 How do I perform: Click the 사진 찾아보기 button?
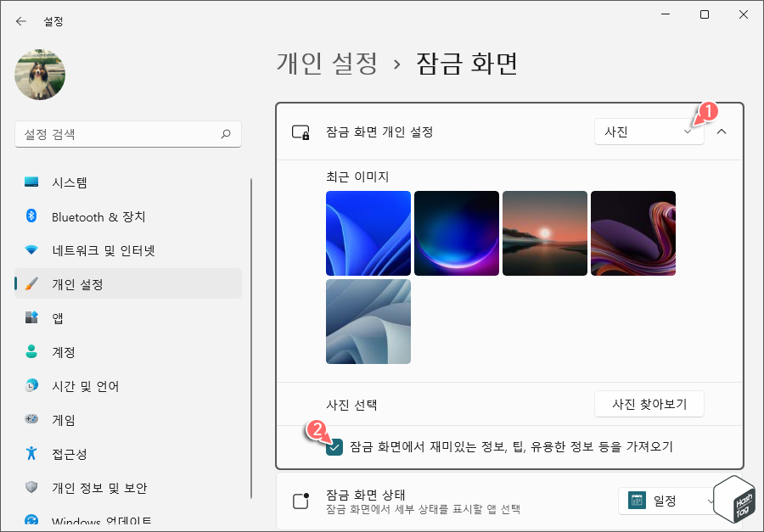649,405
